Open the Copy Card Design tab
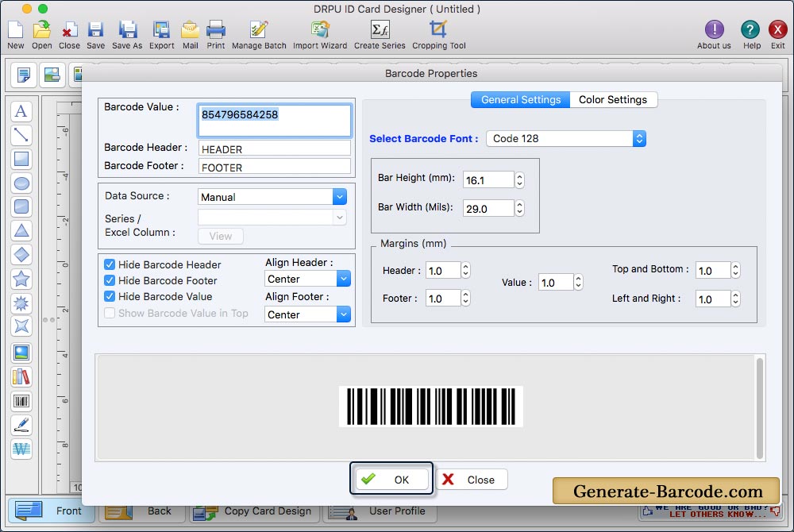The width and height of the screenshot is (794, 532). point(255,511)
